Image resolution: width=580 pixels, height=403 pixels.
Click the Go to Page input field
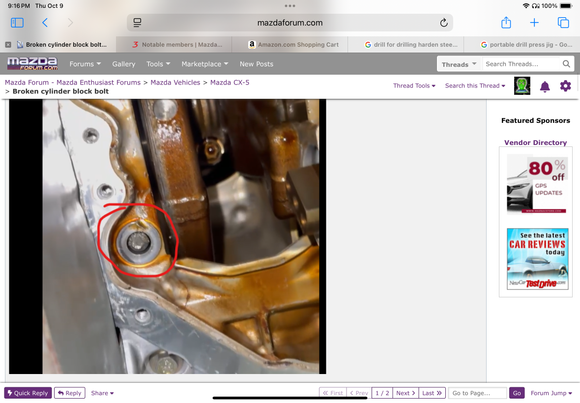tap(477, 393)
